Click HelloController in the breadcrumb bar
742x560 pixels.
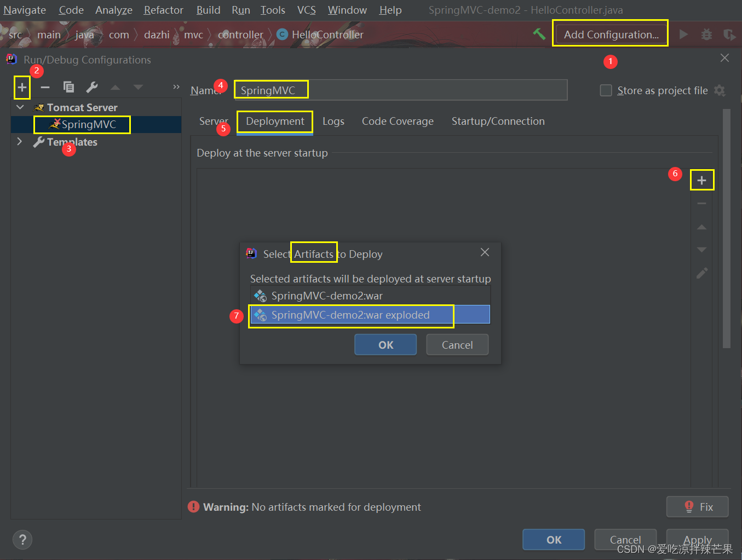[320, 34]
